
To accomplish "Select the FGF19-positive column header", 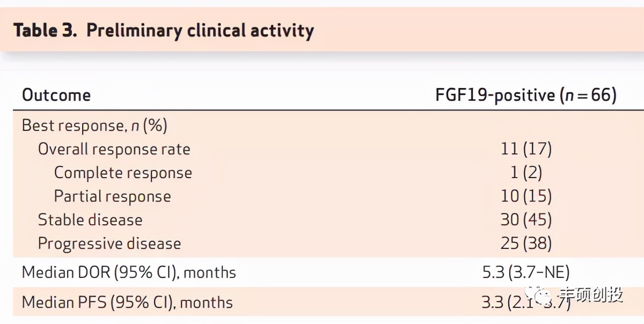I will [x=526, y=95].
